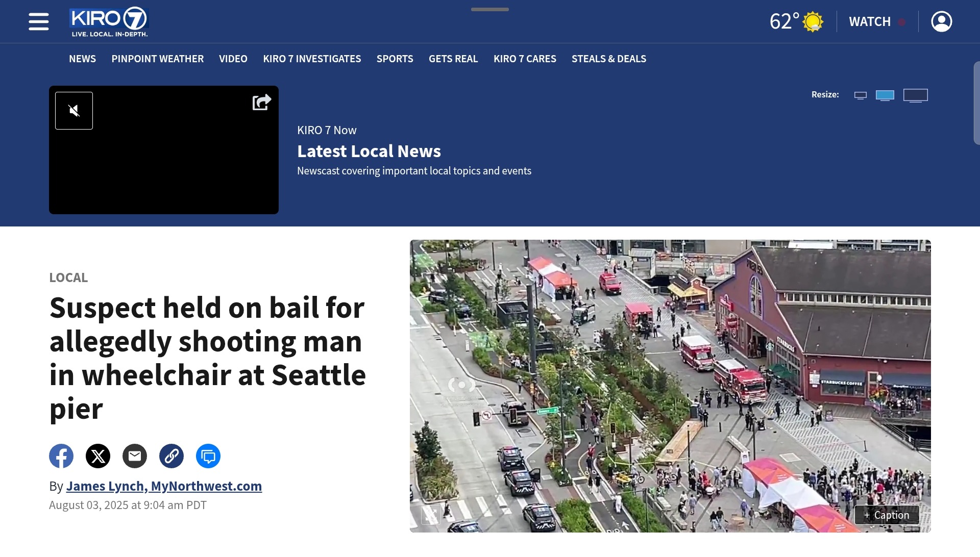Share article on Facebook
The height and width of the screenshot is (557, 980).
(x=61, y=456)
